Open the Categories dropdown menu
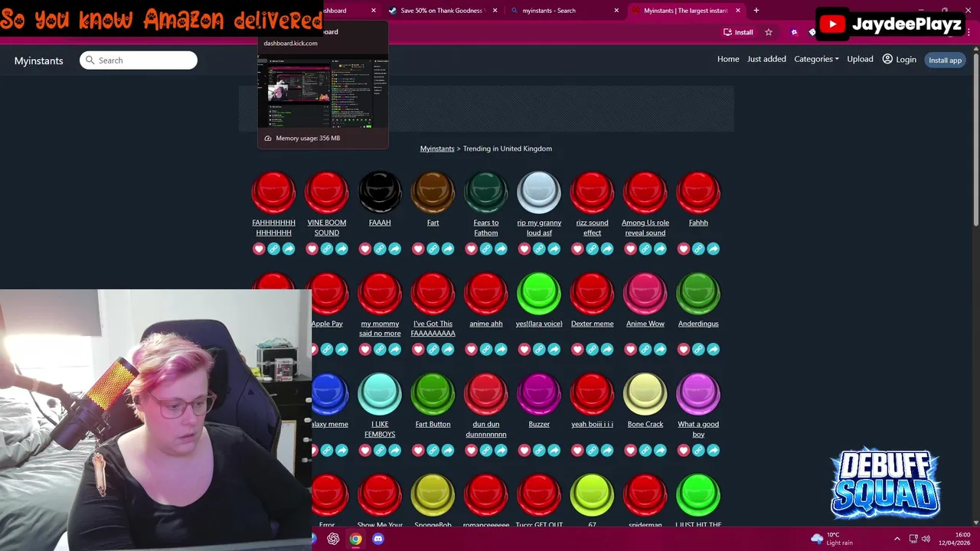Image resolution: width=980 pixels, height=551 pixels. (x=816, y=59)
